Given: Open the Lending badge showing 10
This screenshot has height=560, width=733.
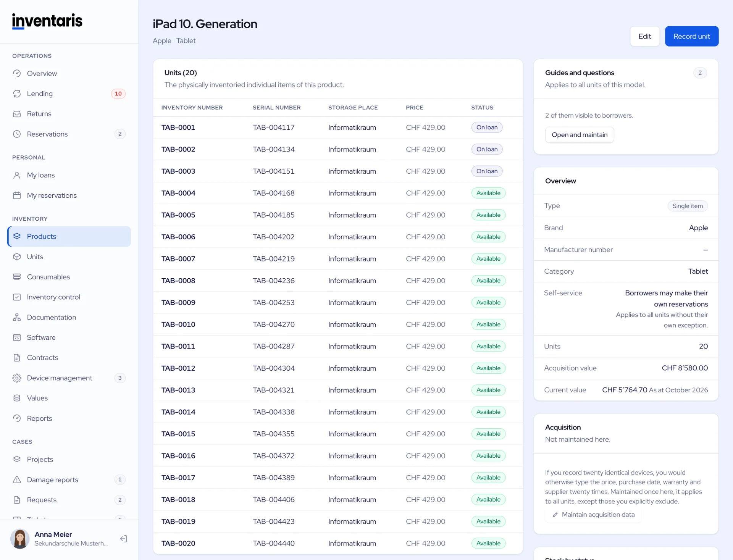Looking at the screenshot, I should pyautogui.click(x=118, y=94).
